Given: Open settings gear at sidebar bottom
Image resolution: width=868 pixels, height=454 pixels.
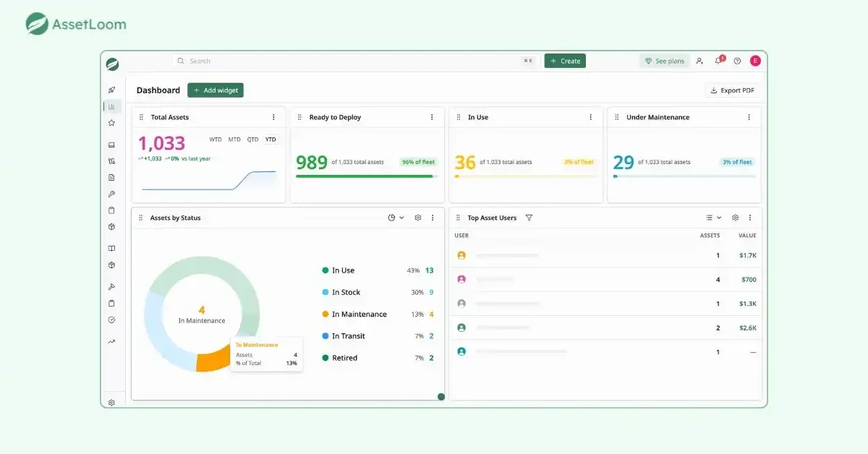Looking at the screenshot, I should point(111,403).
